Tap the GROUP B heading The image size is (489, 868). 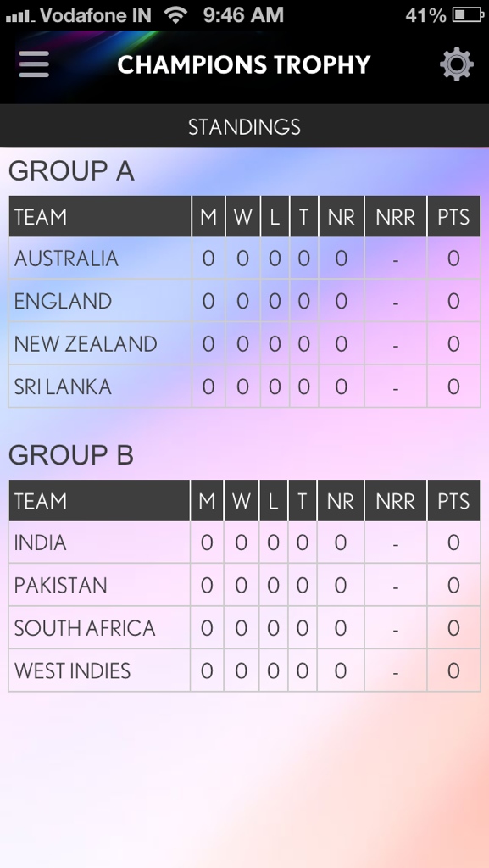71,455
